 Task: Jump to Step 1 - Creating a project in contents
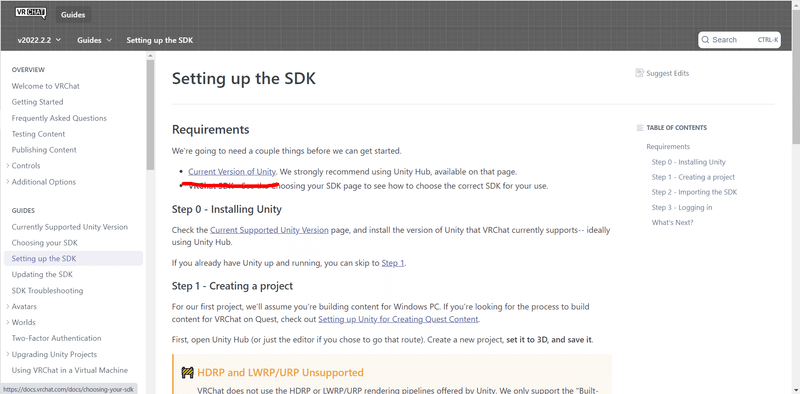point(693,177)
